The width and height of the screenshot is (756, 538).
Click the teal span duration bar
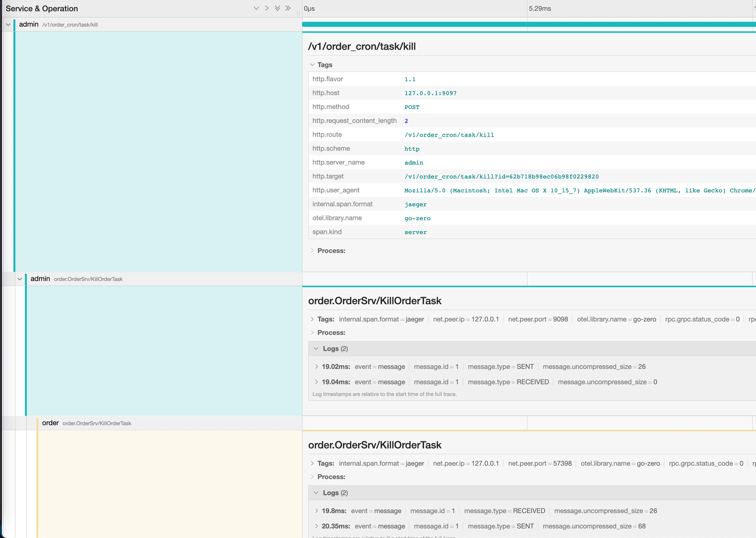pos(529,24)
